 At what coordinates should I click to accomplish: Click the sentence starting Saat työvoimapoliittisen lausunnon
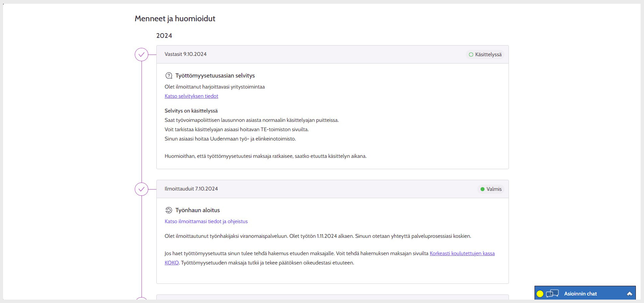(x=251, y=120)
